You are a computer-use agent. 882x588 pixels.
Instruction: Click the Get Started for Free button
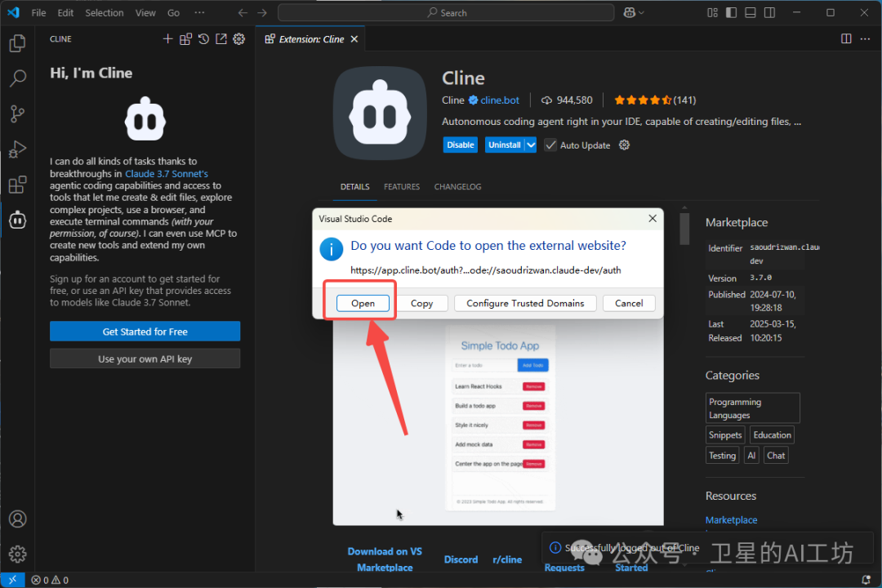(145, 332)
